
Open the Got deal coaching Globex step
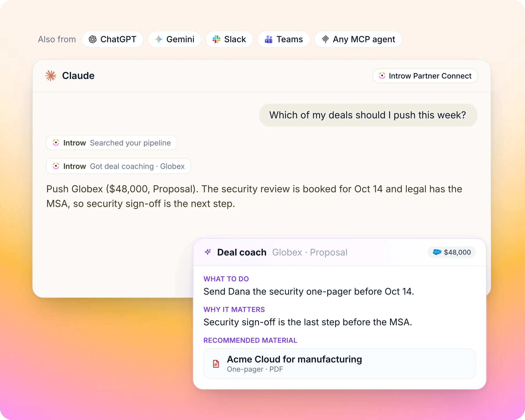click(119, 166)
